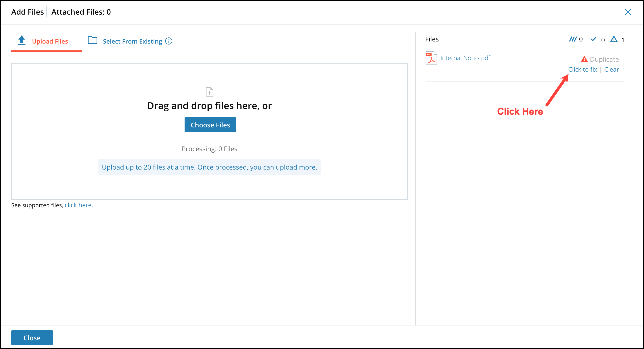Open the Internal Notes.pdf file link
Image resolution: width=644 pixels, height=349 pixels.
[465, 58]
